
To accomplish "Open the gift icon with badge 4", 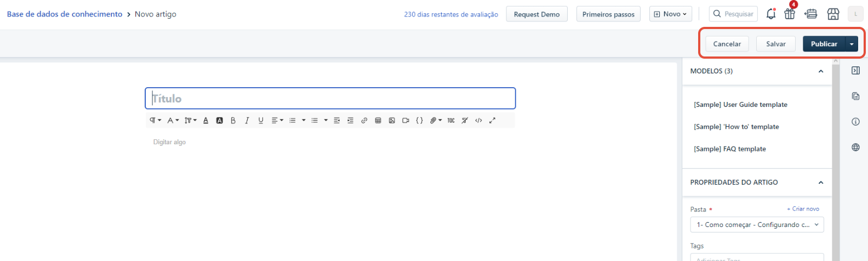I will pos(790,14).
